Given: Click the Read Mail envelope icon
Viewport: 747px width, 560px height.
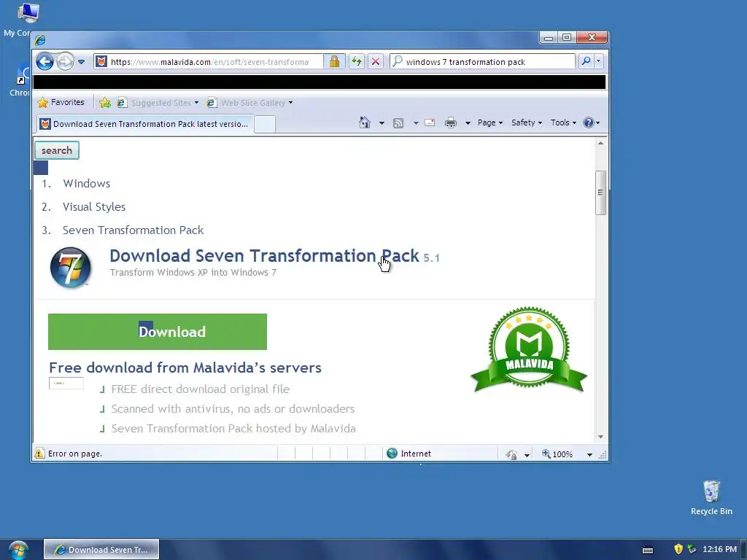Looking at the screenshot, I should 430,122.
